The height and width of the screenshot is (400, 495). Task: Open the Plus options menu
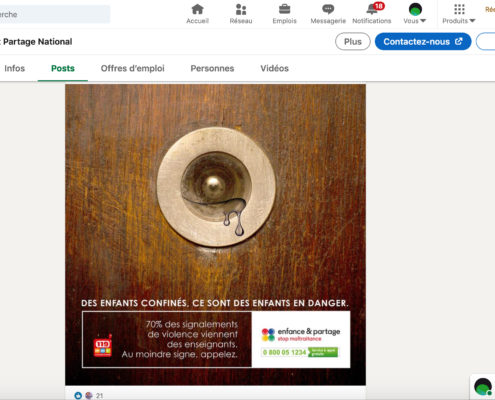coord(353,42)
